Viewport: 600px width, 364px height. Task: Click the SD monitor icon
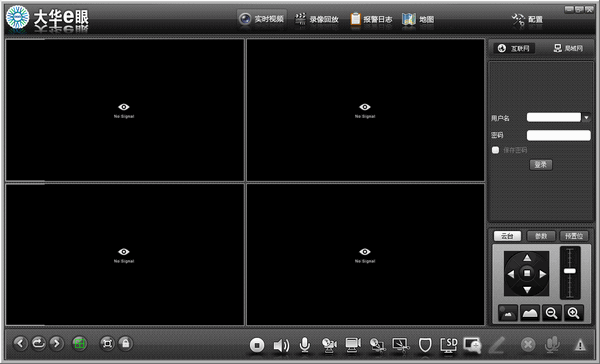(448, 345)
